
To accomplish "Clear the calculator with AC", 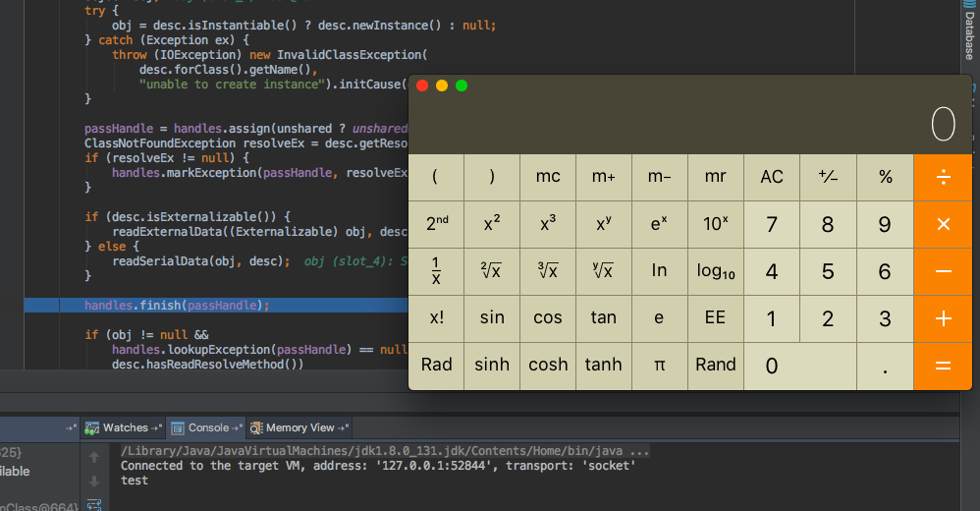I will (772, 177).
